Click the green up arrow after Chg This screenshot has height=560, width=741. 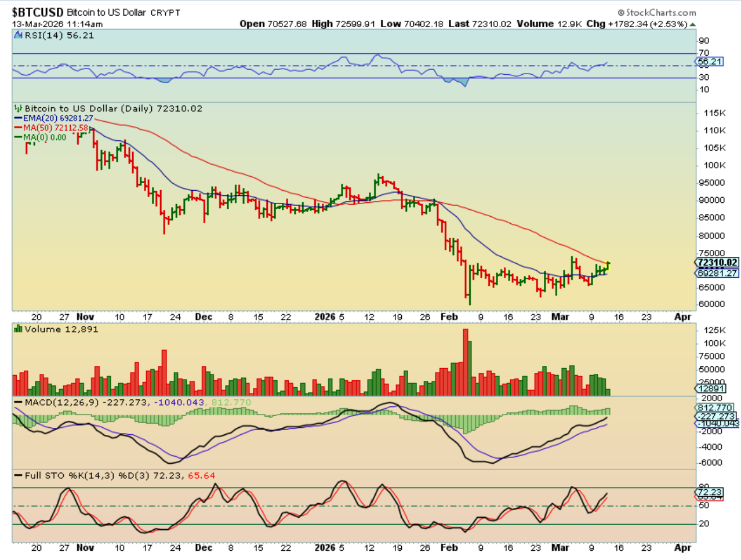(693, 24)
